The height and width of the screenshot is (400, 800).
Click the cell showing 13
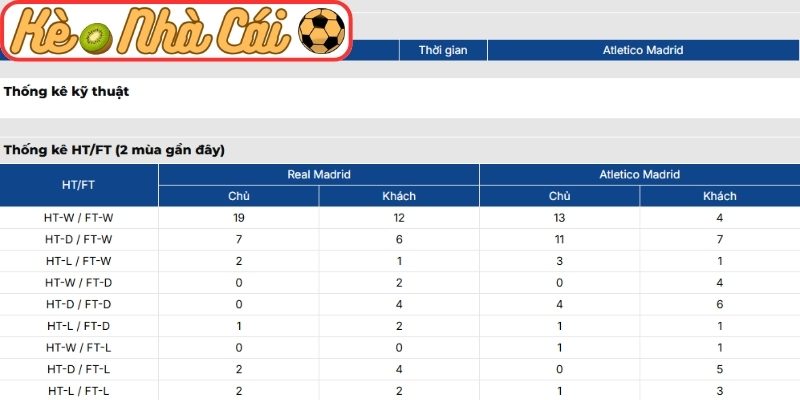(559, 217)
